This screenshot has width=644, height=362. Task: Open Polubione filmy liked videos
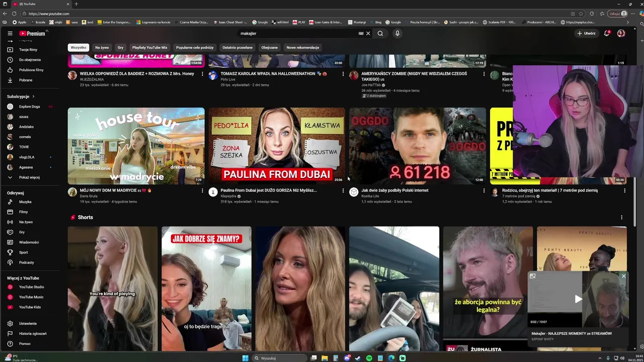30,70
